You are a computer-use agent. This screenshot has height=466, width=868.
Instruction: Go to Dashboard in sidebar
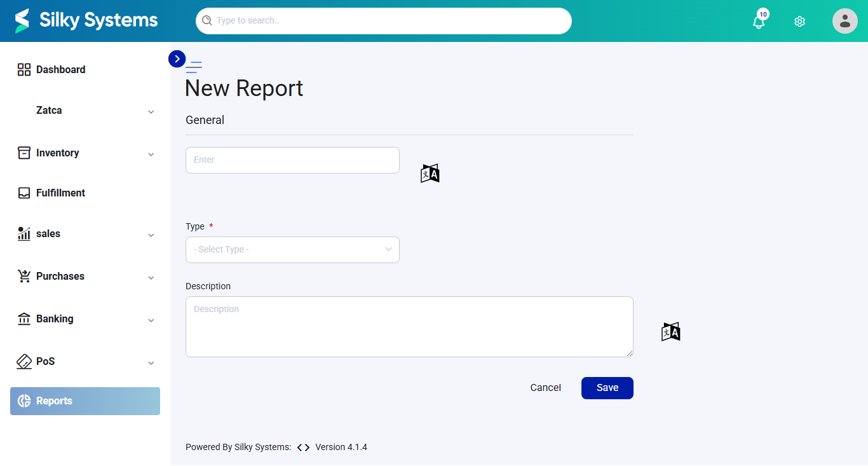(x=85, y=70)
